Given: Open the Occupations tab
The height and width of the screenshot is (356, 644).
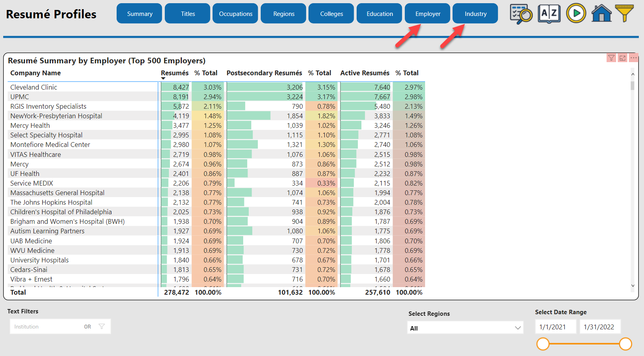Looking at the screenshot, I should [x=235, y=14].
